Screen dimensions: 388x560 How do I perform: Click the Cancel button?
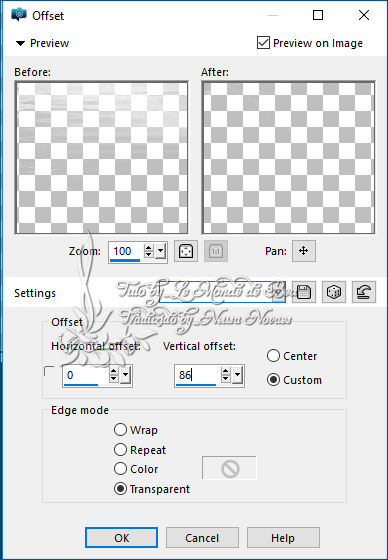click(202, 538)
